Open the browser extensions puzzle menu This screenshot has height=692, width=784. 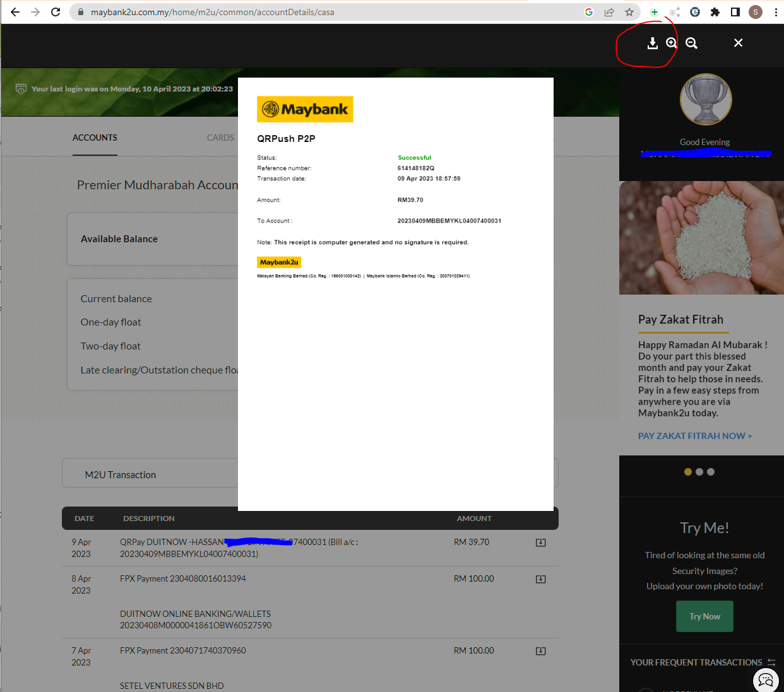point(715,12)
